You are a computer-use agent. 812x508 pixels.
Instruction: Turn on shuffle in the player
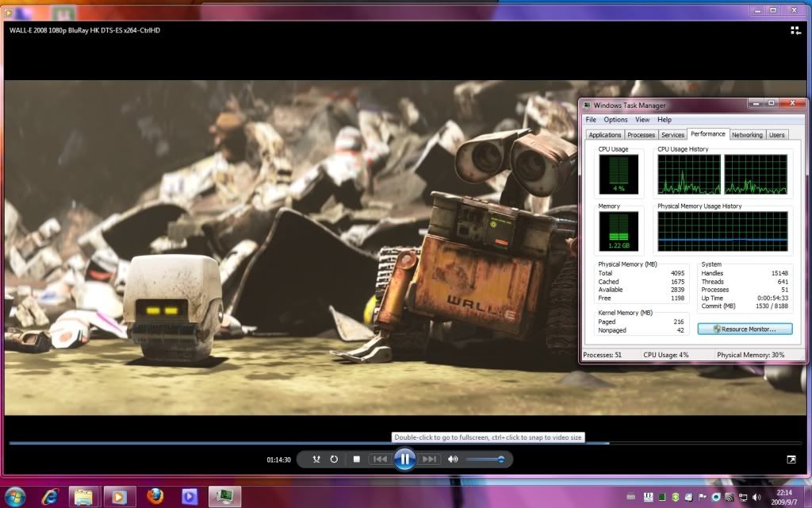point(316,459)
